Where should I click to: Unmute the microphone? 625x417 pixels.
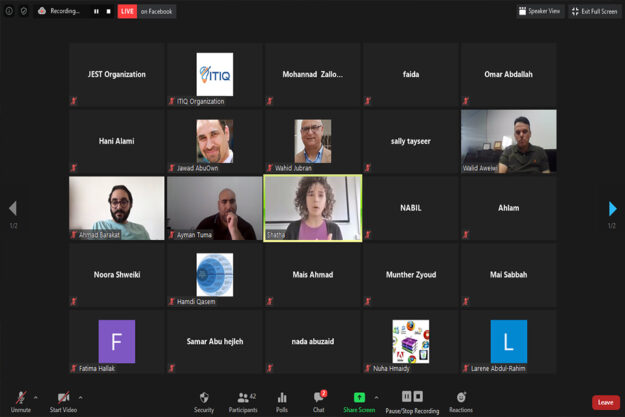pos(20,399)
